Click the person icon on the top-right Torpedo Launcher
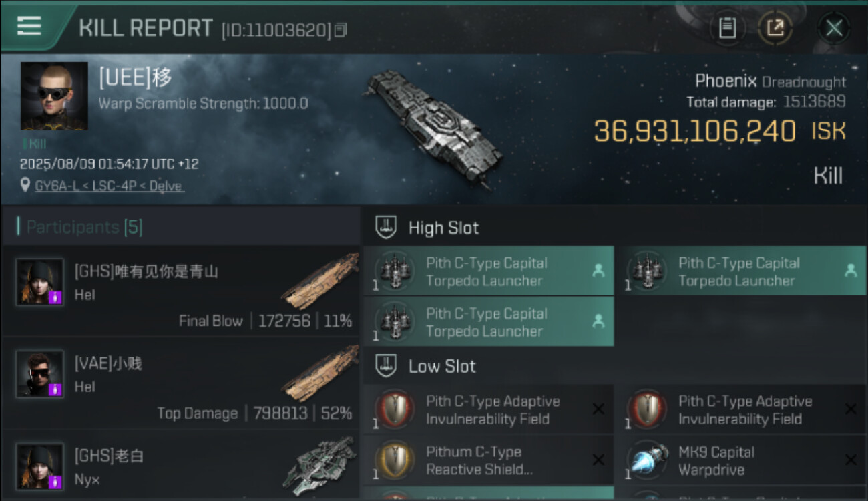The image size is (868, 501). [x=850, y=271]
